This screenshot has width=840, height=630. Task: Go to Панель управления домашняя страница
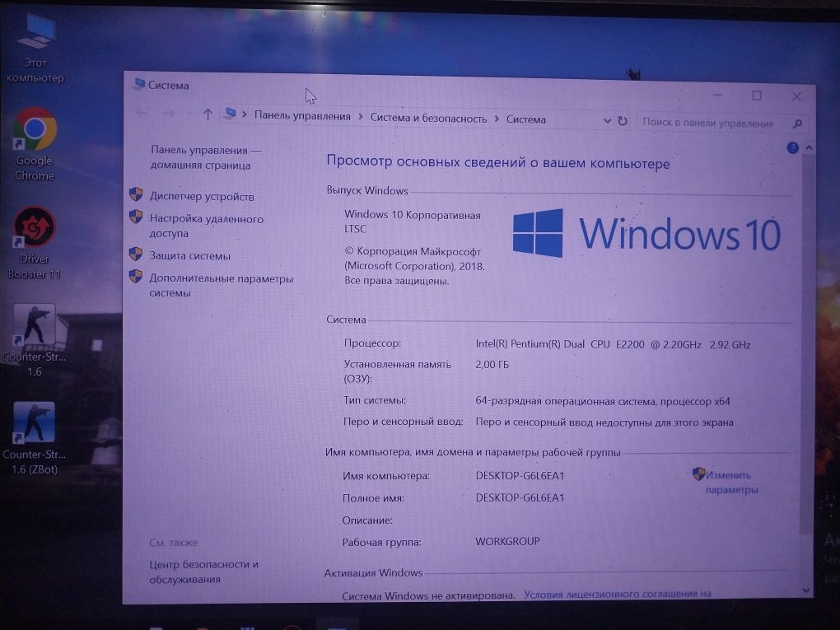(206, 157)
